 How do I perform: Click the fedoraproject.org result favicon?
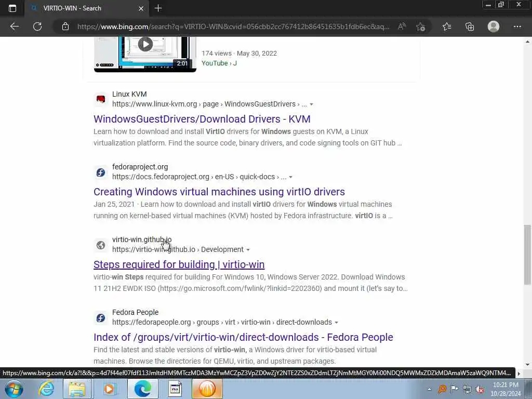[x=101, y=172]
